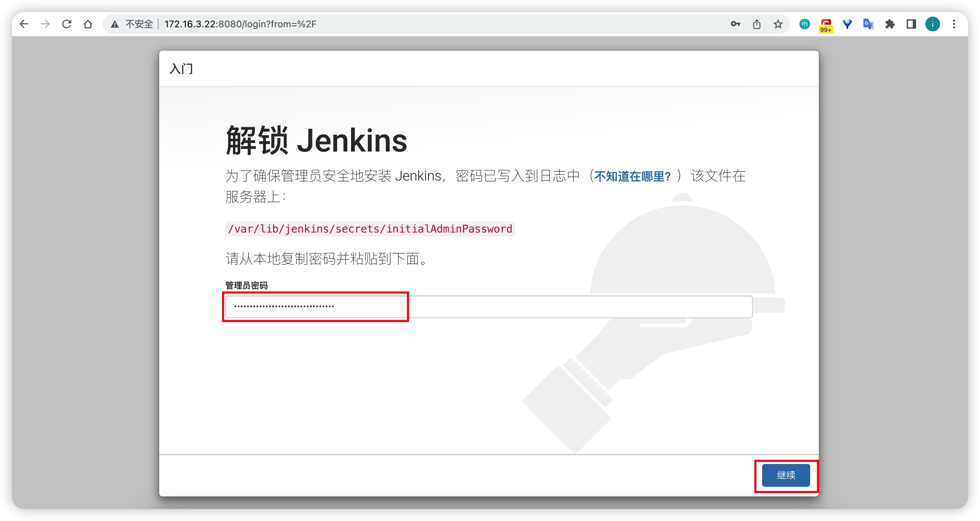Click the 入门 dialog title
This screenshot has height=521, width=980.
click(181, 69)
